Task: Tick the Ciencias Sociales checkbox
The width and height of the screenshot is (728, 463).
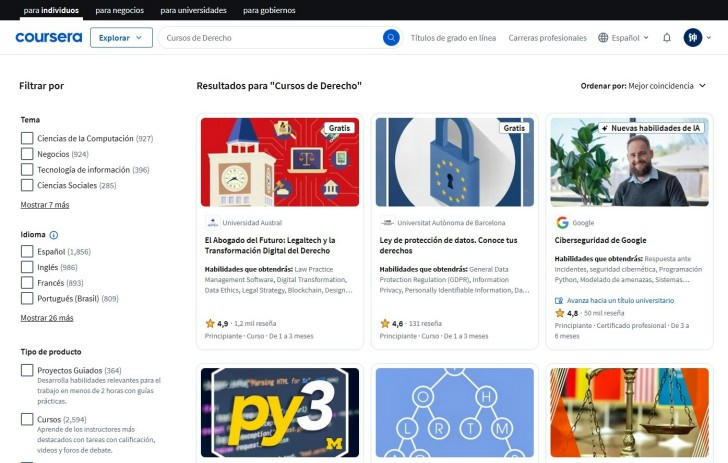Action: [x=27, y=185]
